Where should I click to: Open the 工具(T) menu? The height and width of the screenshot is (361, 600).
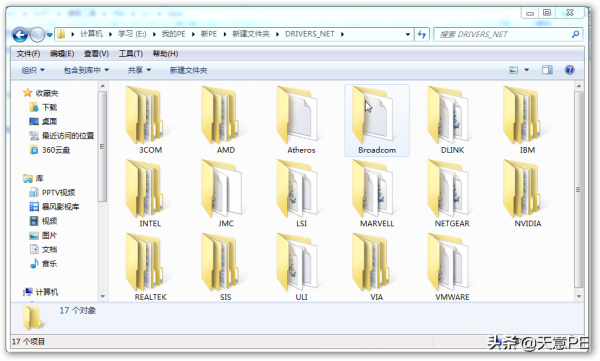click(x=130, y=54)
